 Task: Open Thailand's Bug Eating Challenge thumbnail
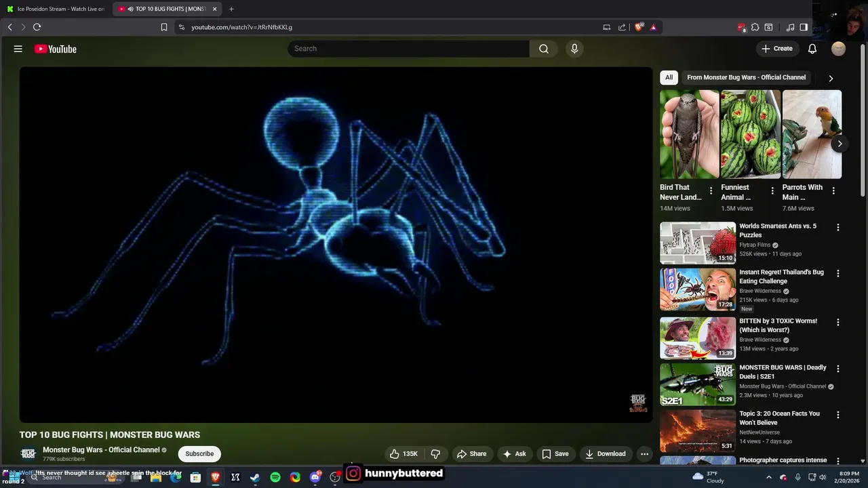click(x=698, y=289)
